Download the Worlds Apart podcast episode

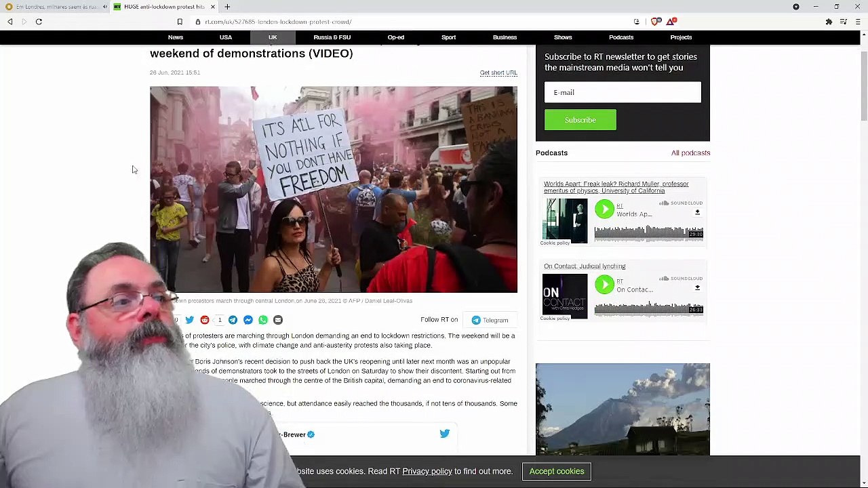click(x=697, y=212)
